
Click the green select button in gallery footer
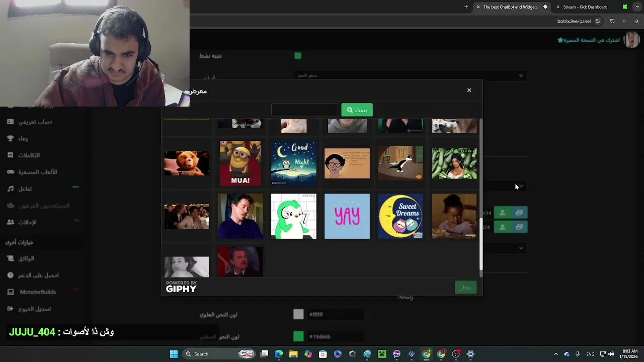coord(465,287)
